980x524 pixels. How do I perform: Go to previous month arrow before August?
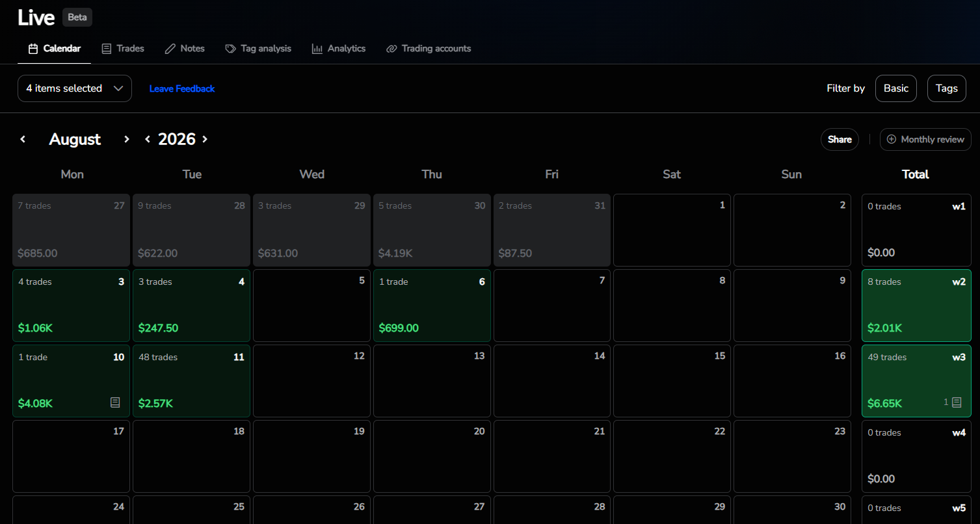[x=23, y=139]
